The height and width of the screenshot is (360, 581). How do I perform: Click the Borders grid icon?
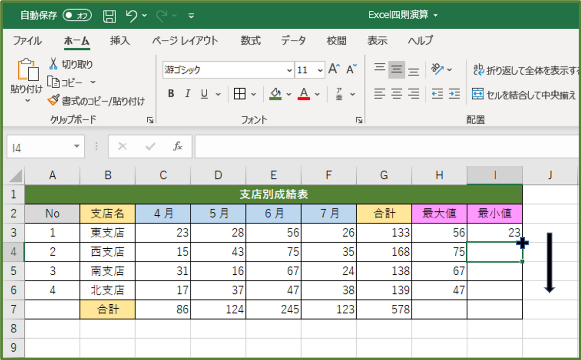click(x=240, y=94)
